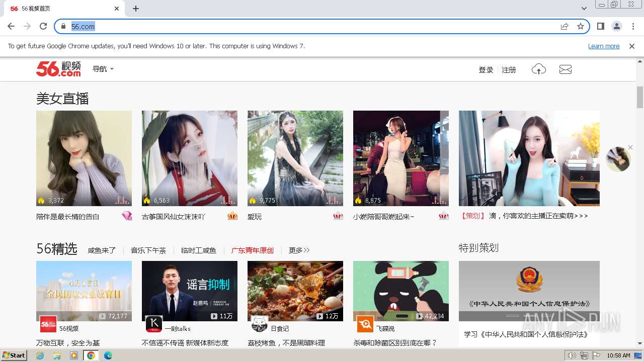Click the 飞碟说 channel avatar icon

pos(365,324)
